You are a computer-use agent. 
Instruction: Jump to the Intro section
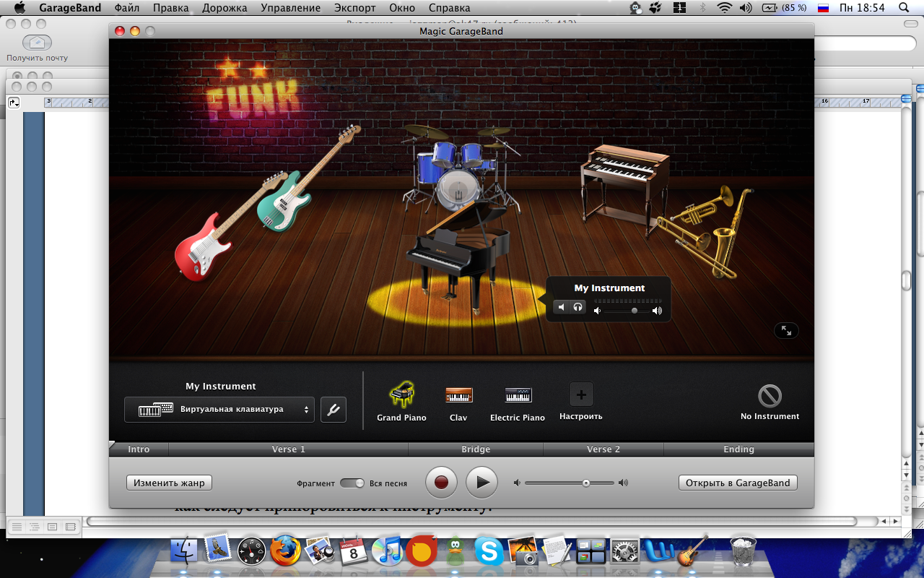(139, 449)
